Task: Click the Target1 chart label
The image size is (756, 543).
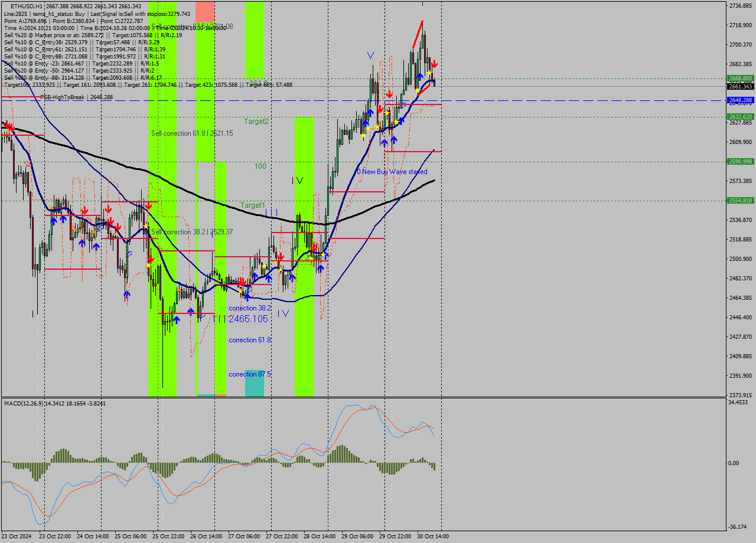Action: click(253, 205)
